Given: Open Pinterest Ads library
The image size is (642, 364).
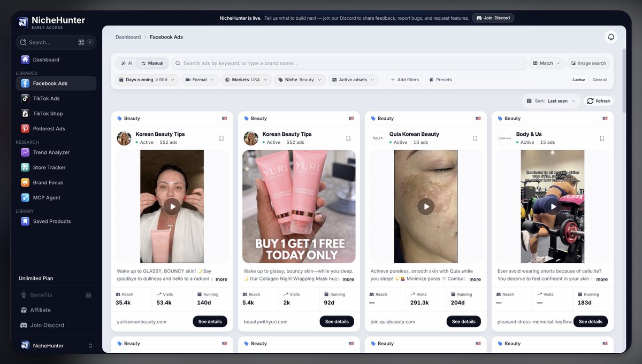Looking at the screenshot, I should coord(56,128).
